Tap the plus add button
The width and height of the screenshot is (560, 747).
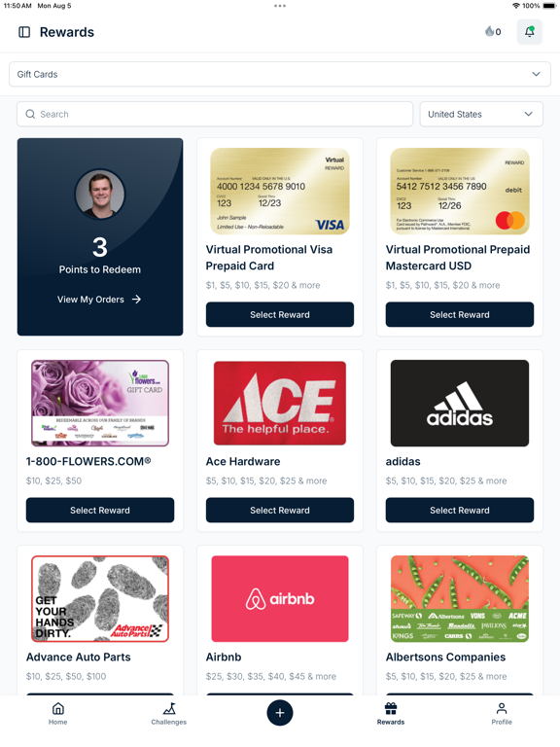280,713
